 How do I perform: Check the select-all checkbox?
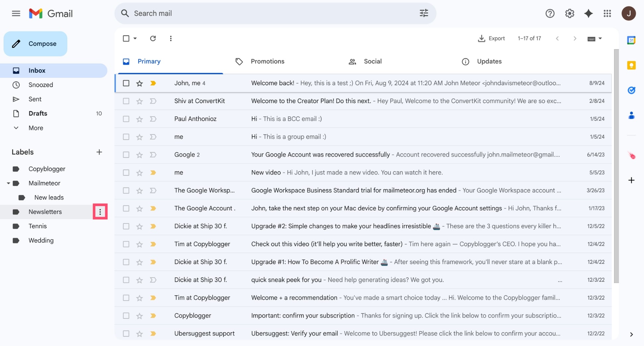[x=126, y=38]
